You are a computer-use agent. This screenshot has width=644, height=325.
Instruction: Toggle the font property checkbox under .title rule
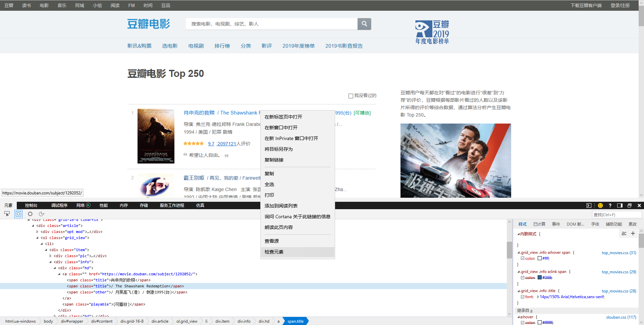[523, 297]
